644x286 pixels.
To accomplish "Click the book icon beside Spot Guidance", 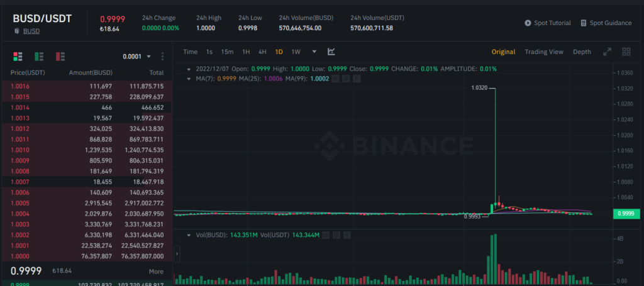I will tap(584, 23).
